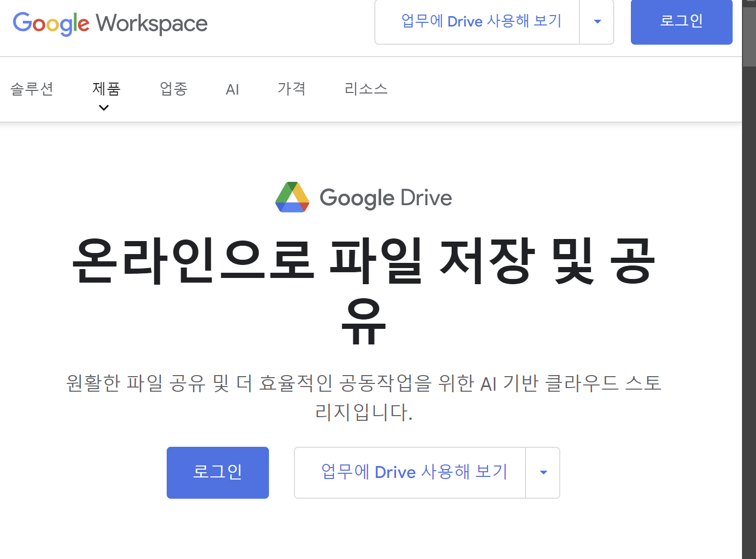This screenshot has width=756, height=559.
Task: Expand chevron under 제품 menu item
Action: 104,108
